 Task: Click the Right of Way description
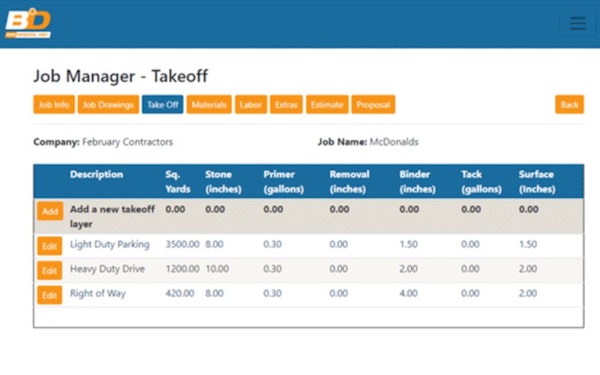click(x=98, y=293)
